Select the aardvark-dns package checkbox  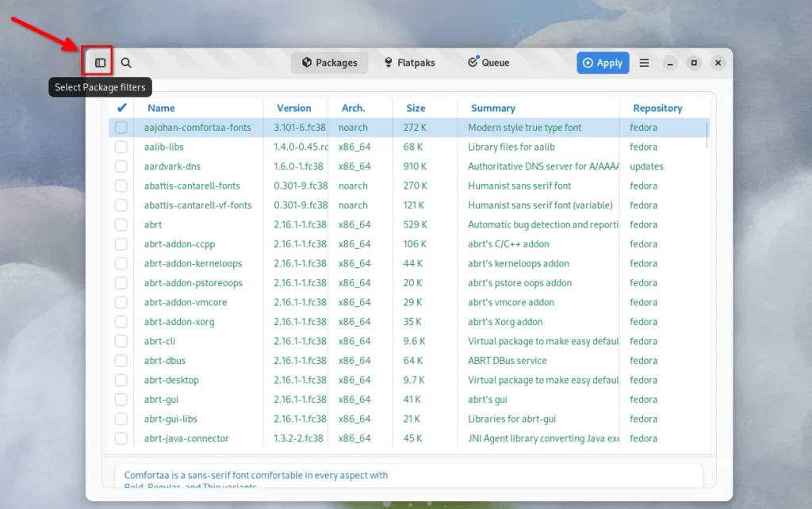click(121, 166)
